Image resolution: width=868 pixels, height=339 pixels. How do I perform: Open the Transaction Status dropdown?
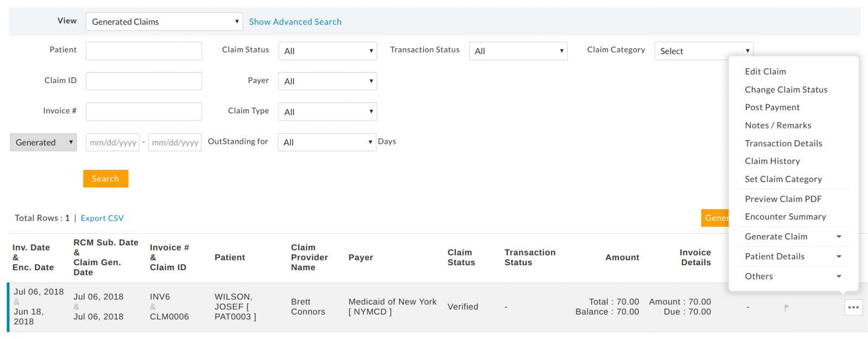coord(518,51)
